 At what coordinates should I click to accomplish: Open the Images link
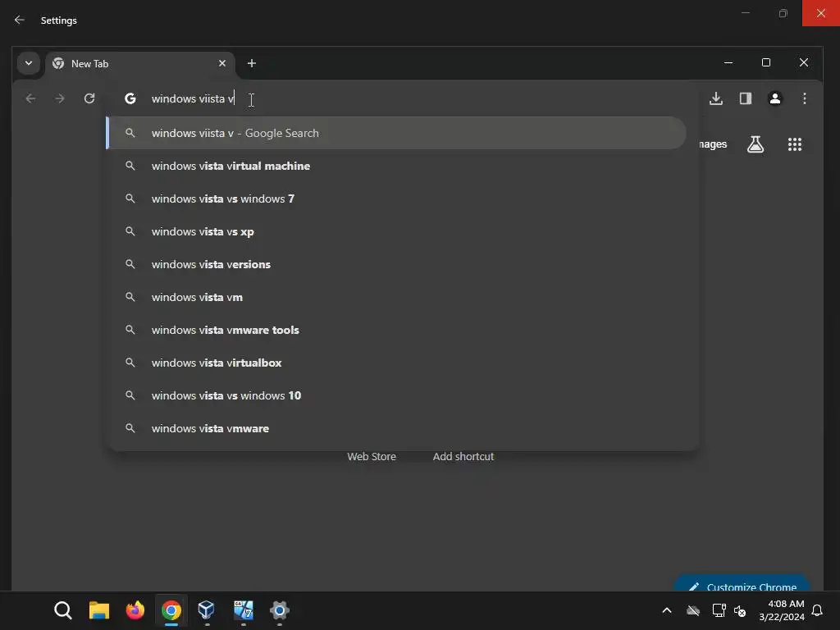713,144
